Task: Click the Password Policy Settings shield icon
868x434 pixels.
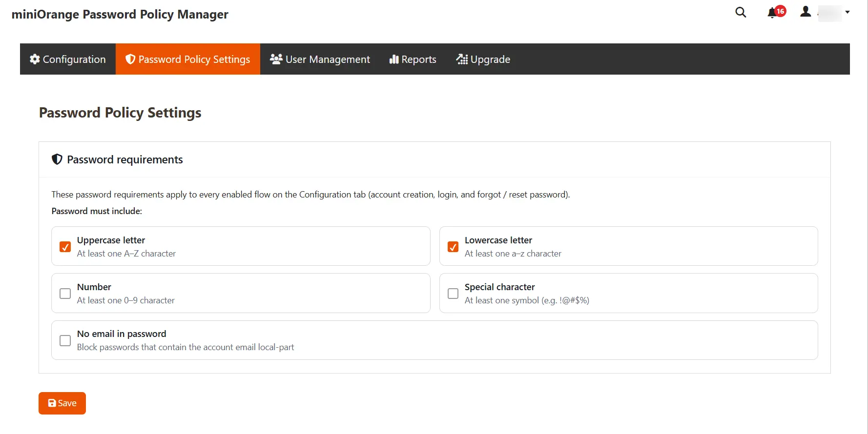Action: [130, 59]
